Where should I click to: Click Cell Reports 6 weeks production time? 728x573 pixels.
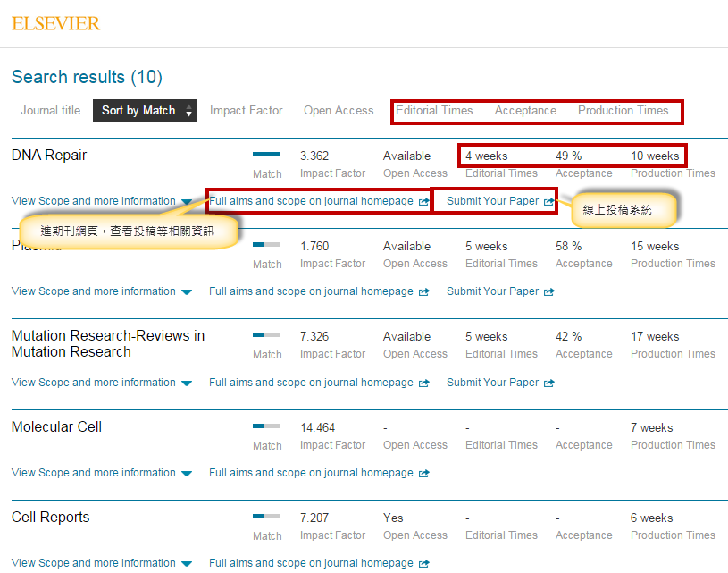(x=651, y=518)
